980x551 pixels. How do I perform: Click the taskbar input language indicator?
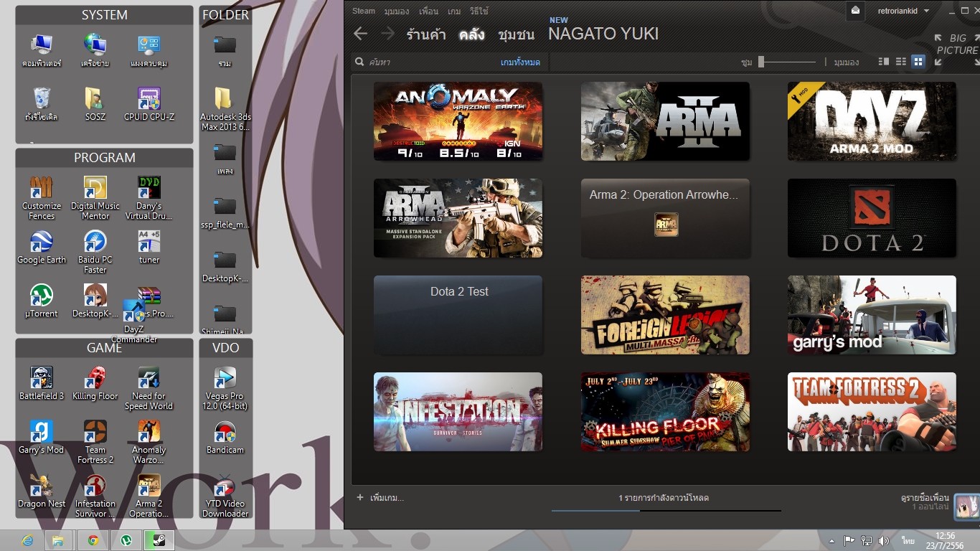pos(909,540)
